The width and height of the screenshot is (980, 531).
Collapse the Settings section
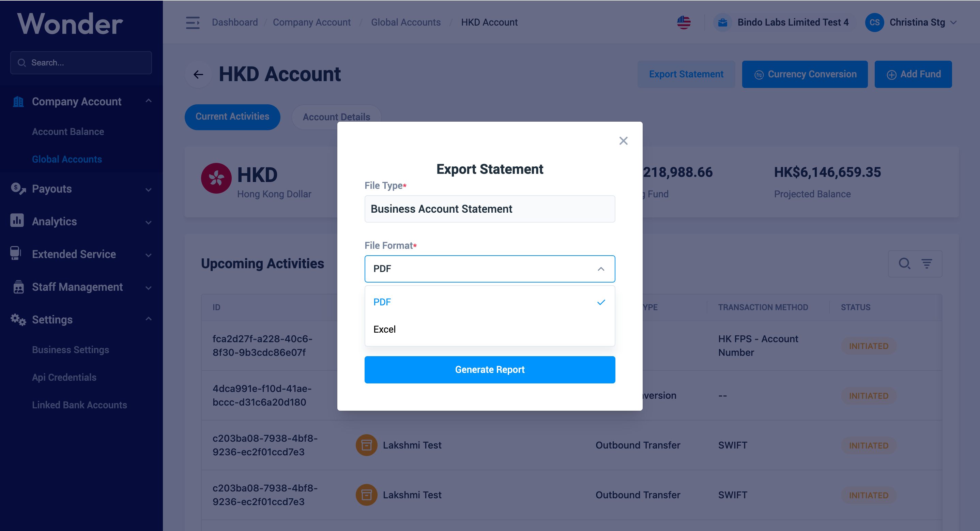149,319
